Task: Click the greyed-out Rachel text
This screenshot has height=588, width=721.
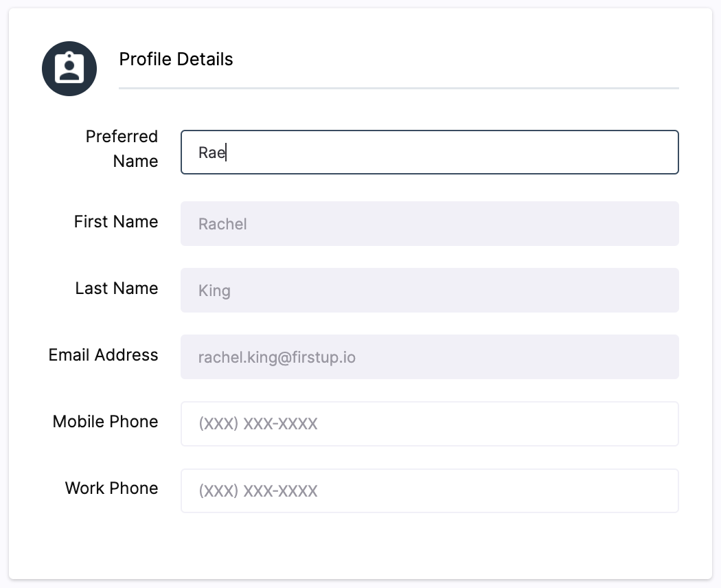Action: (222, 224)
